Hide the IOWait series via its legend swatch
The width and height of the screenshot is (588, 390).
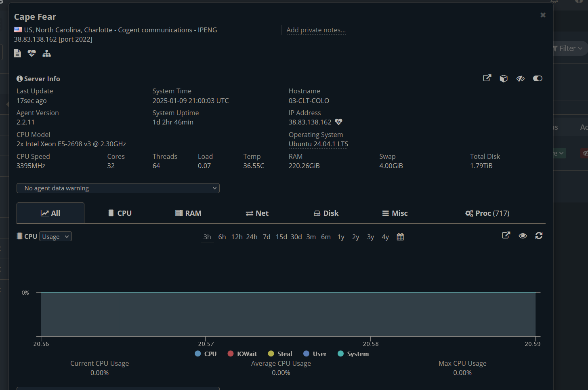[231, 354]
